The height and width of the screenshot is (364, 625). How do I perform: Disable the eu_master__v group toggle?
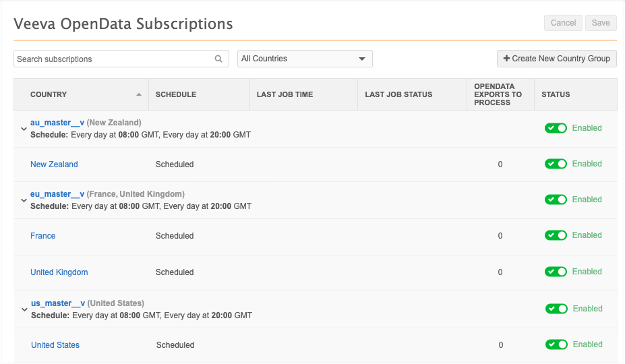click(556, 200)
